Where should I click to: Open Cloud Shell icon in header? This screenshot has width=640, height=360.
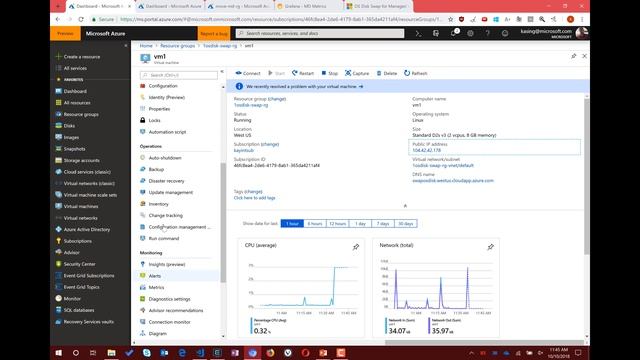click(x=418, y=33)
